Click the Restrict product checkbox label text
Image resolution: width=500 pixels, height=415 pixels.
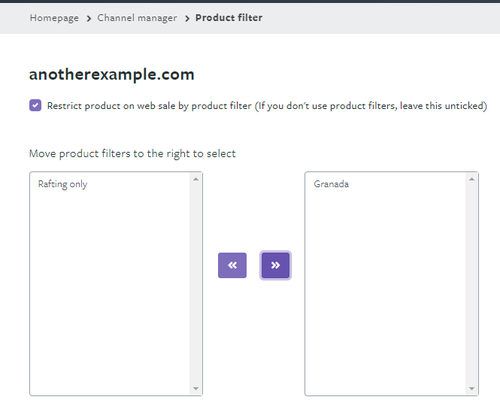(x=267, y=106)
